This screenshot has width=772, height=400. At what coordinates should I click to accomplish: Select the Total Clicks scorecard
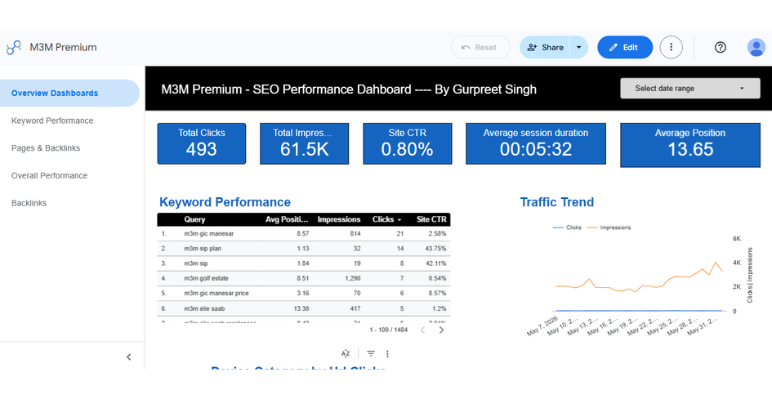point(201,143)
